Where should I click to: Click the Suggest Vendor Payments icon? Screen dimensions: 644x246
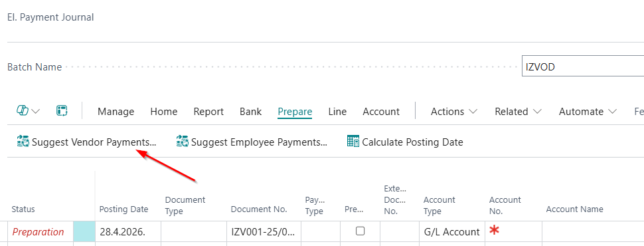23,142
